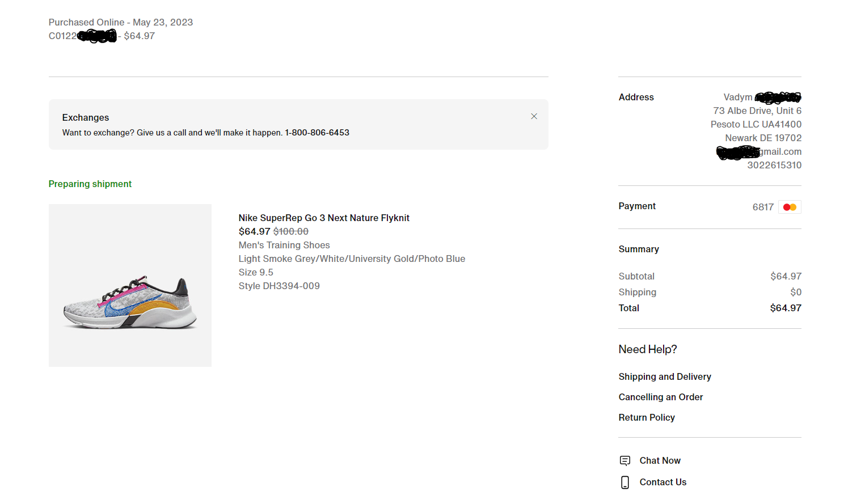
Task: Start a chat via Chat Now text
Action: (x=660, y=460)
